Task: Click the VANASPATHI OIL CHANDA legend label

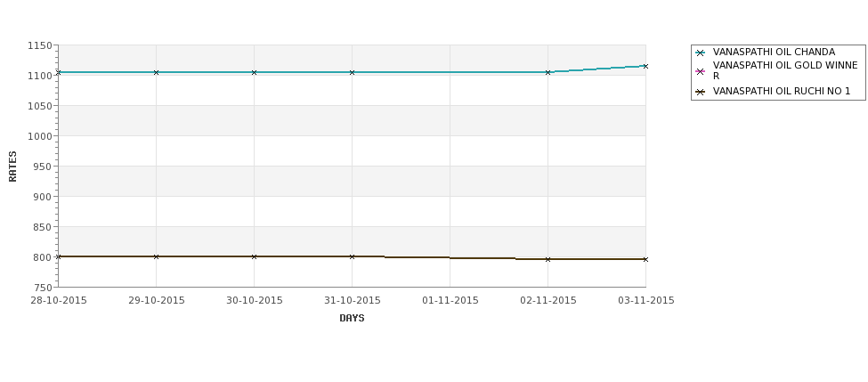Action: 774,52
